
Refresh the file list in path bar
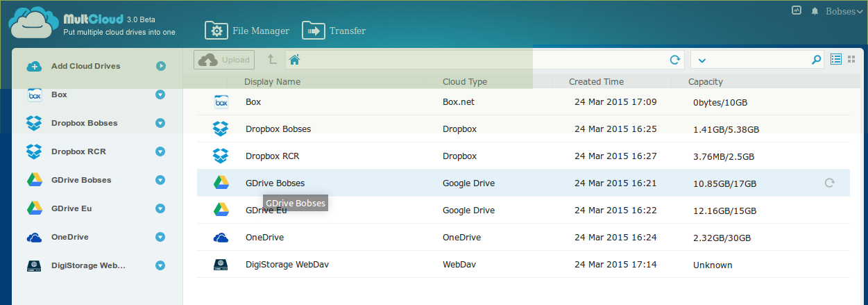tap(674, 60)
